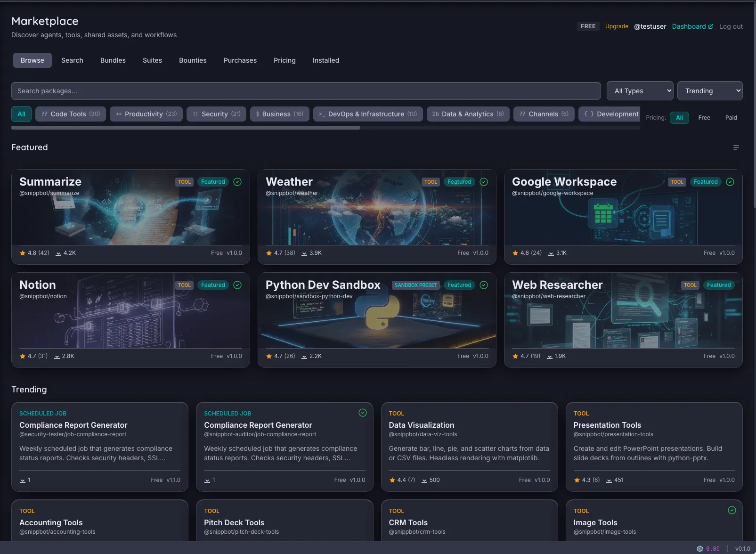Click the Upgrade link
The width and height of the screenshot is (756, 554).
617,26
